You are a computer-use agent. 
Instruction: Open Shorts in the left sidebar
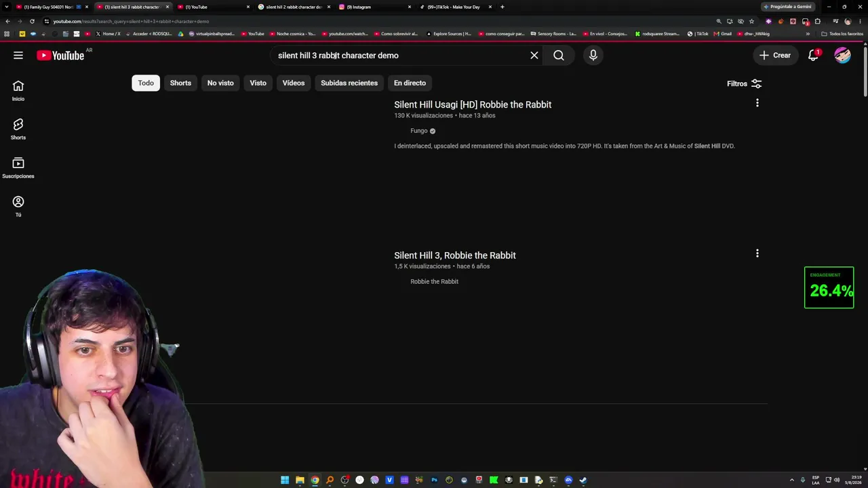coord(18,129)
